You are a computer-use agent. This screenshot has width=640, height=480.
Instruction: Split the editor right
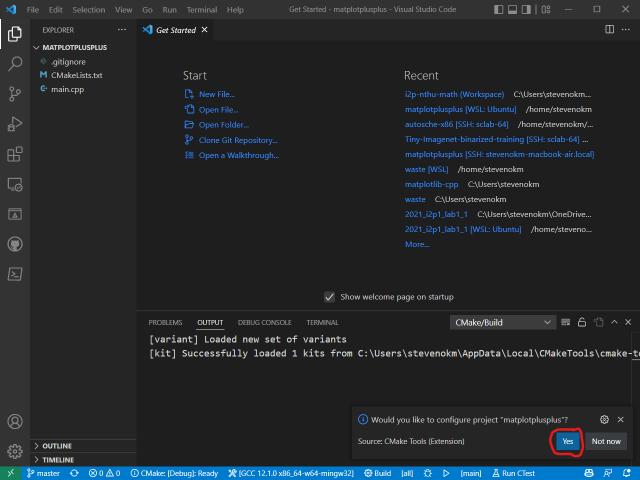coord(609,29)
